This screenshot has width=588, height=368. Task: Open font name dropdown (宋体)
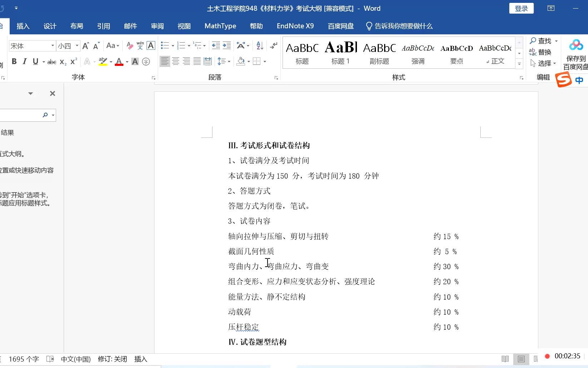(x=53, y=46)
